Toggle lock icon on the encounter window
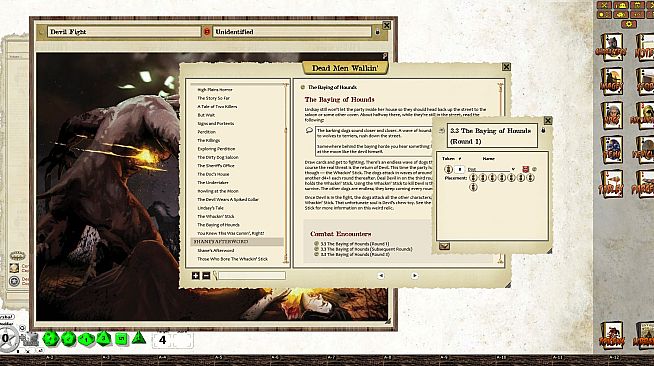This screenshot has height=366, width=654. (543, 130)
